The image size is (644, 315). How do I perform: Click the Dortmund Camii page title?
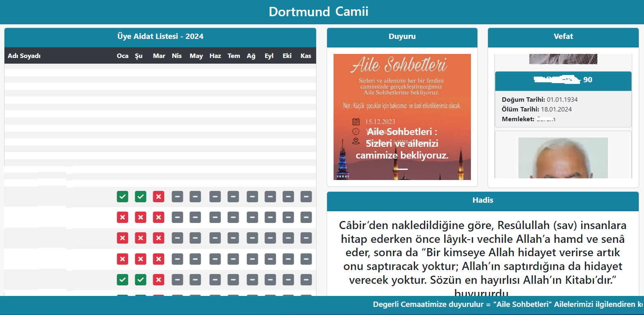point(319,12)
